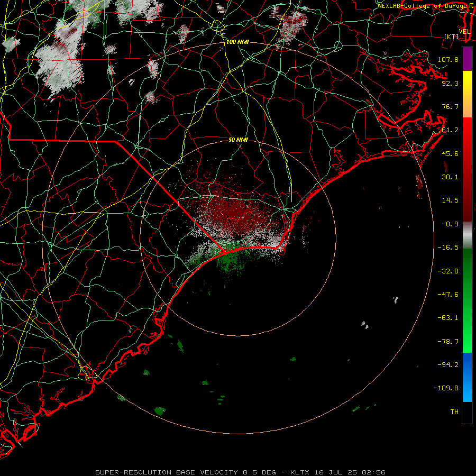Select the 45.6 velocity scale value
476x476 pixels.
[450, 153]
